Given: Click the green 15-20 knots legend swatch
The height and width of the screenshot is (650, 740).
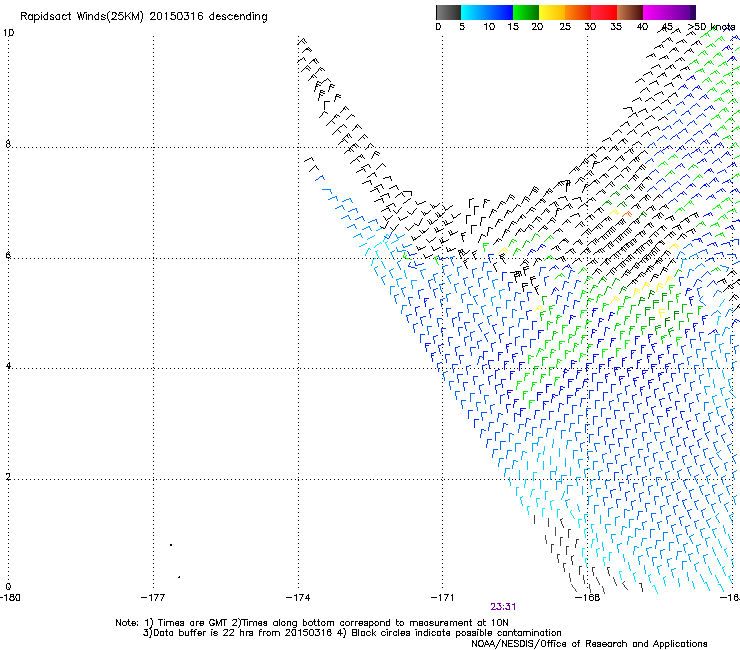Looking at the screenshot, I should 526,12.
